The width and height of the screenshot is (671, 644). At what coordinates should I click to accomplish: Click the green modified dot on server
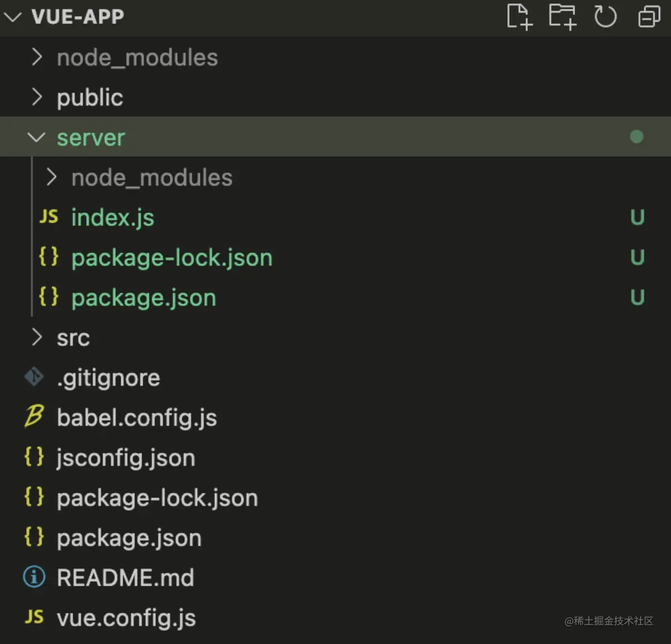click(637, 137)
